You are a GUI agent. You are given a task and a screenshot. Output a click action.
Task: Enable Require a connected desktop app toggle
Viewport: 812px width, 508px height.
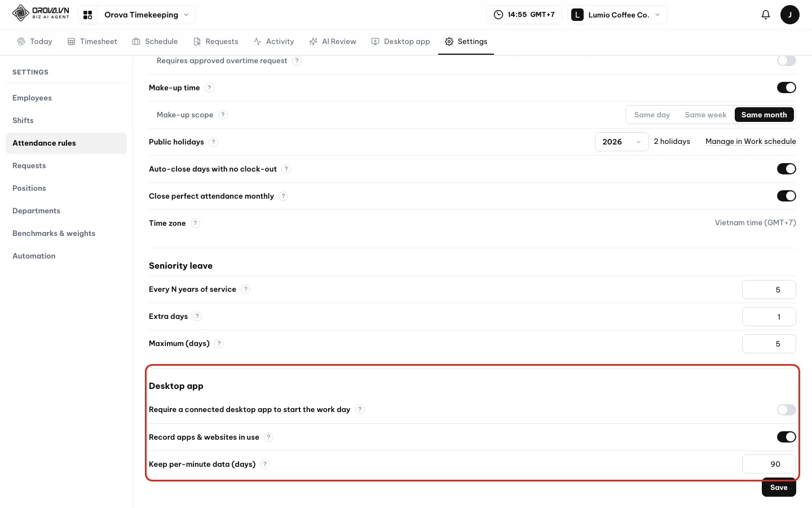click(786, 409)
